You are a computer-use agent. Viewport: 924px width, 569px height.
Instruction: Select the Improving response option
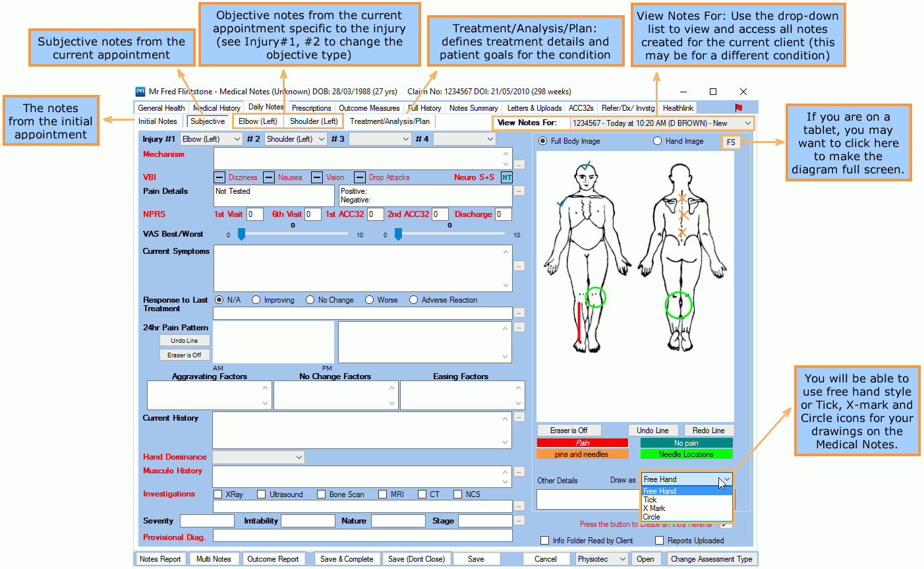pos(256,300)
